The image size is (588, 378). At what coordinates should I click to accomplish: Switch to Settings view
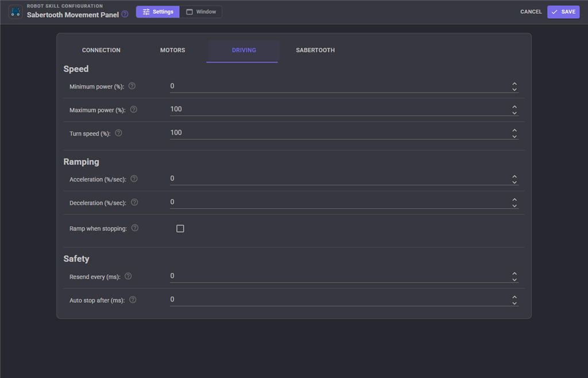click(158, 12)
